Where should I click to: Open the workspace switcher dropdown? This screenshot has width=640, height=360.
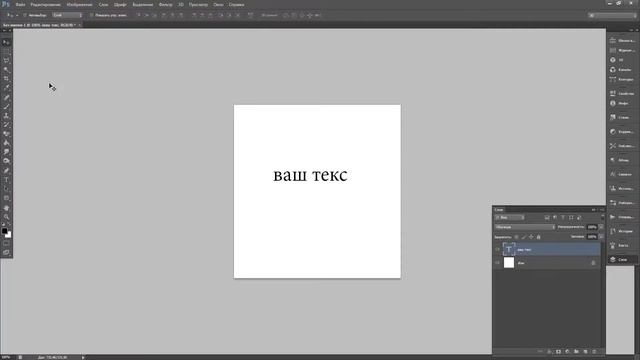(612, 15)
